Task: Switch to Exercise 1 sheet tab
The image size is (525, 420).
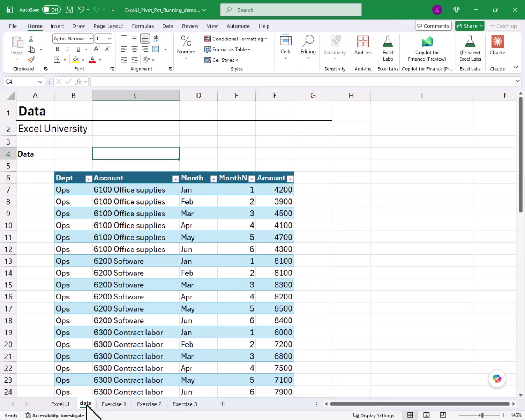Action: click(114, 404)
